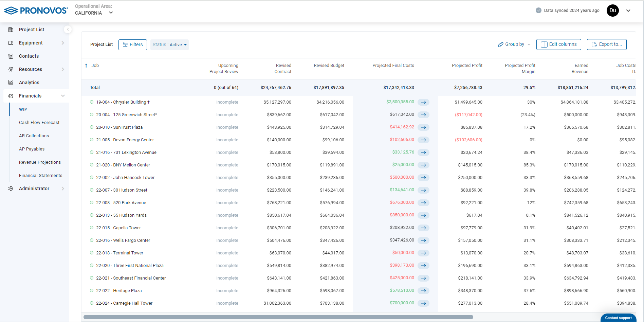644x322 pixels.
Task: Click status circle for 20-010 SunTrust Plaza
Action: click(x=92, y=127)
